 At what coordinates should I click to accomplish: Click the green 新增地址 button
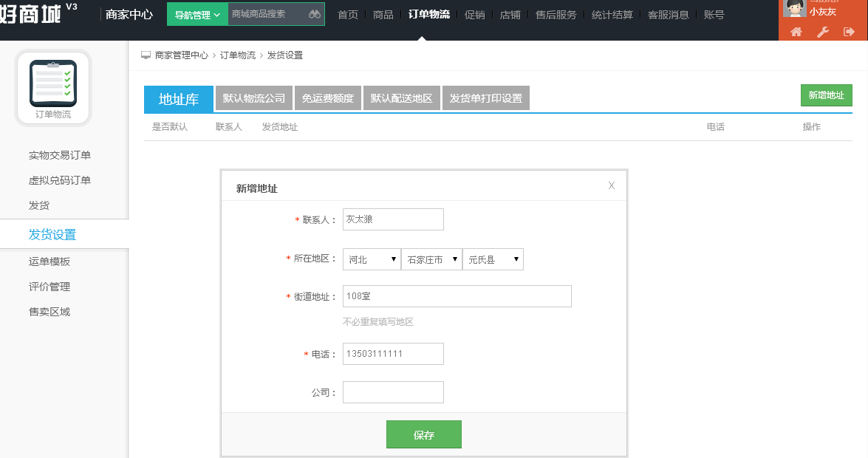(826, 95)
